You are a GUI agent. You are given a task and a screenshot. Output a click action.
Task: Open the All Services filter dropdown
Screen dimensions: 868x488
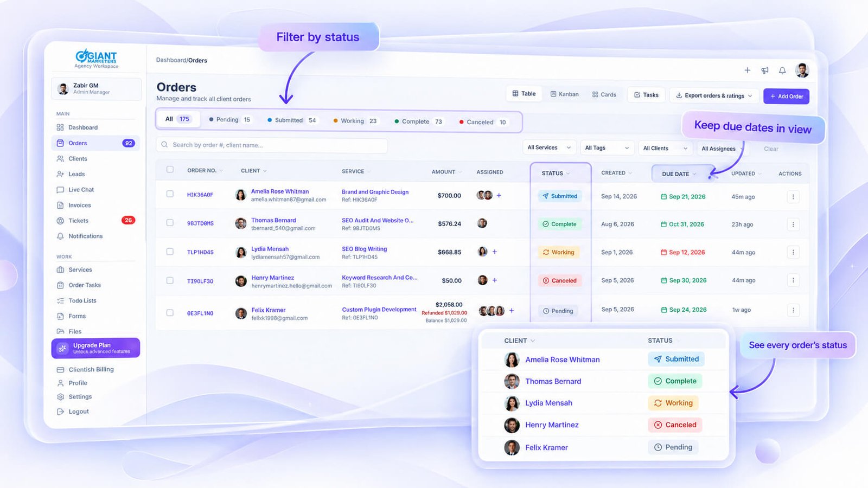[x=549, y=147]
